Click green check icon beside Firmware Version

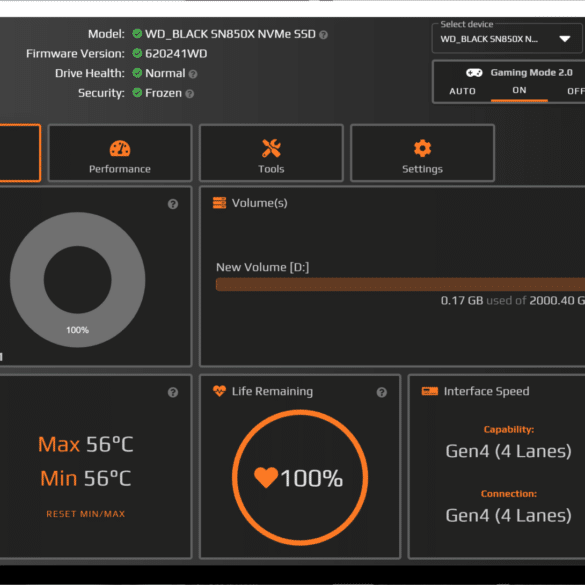[137, 53]
